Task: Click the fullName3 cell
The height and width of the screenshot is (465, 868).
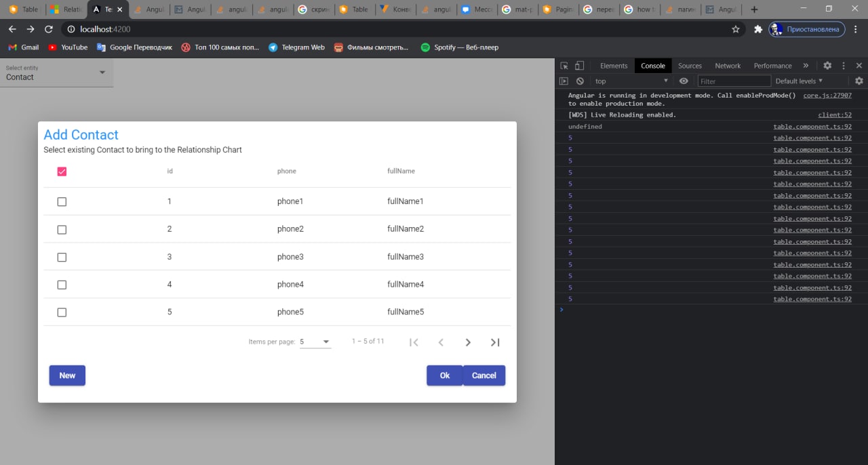Action: [406, 257]
